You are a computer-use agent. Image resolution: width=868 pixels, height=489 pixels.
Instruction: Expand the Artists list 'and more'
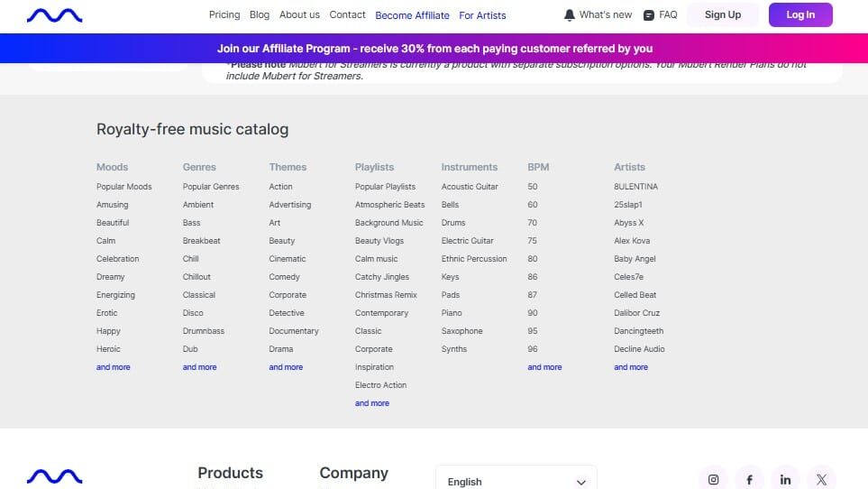click(631, 367)
